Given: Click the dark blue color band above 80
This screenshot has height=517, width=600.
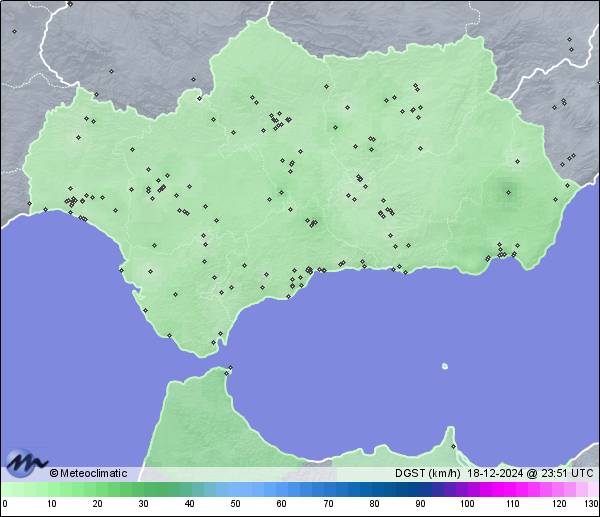Looking at the screenshot, I should coord(374,489).
